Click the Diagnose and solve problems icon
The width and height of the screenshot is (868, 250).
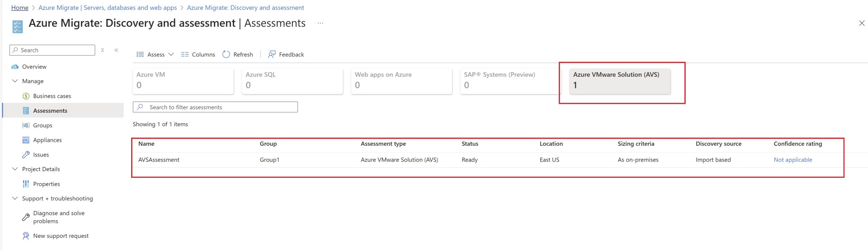click(x=26, y=218)
